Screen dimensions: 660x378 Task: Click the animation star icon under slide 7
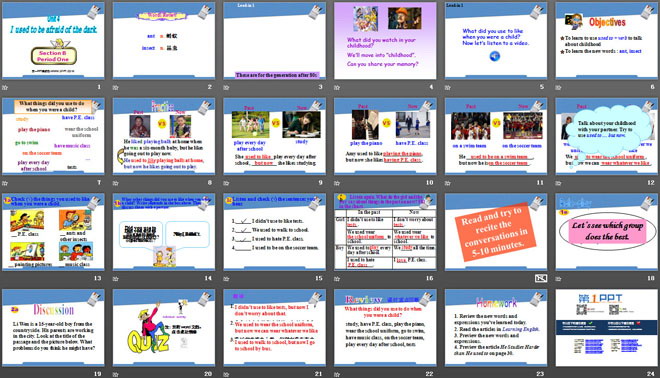click(x=5, y=183)
